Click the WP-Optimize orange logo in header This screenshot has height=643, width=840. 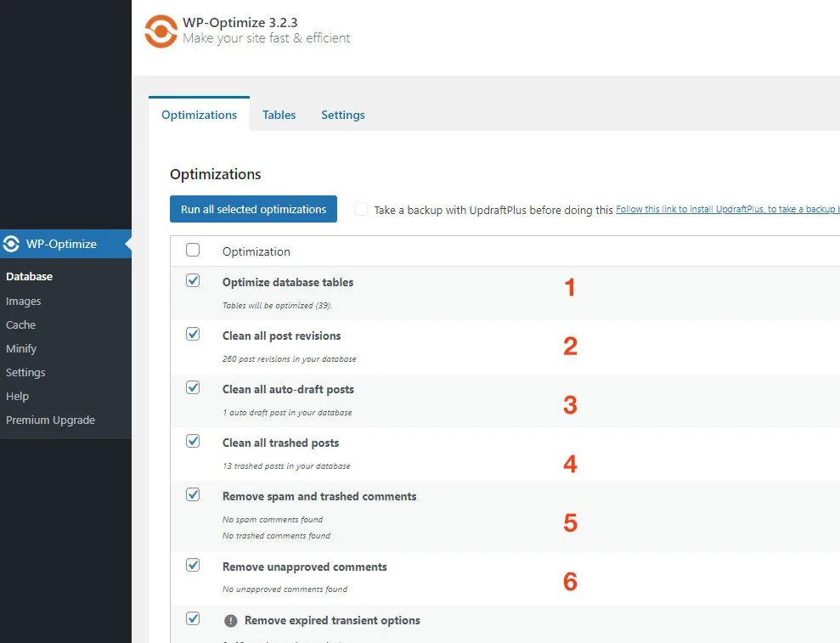161,31
